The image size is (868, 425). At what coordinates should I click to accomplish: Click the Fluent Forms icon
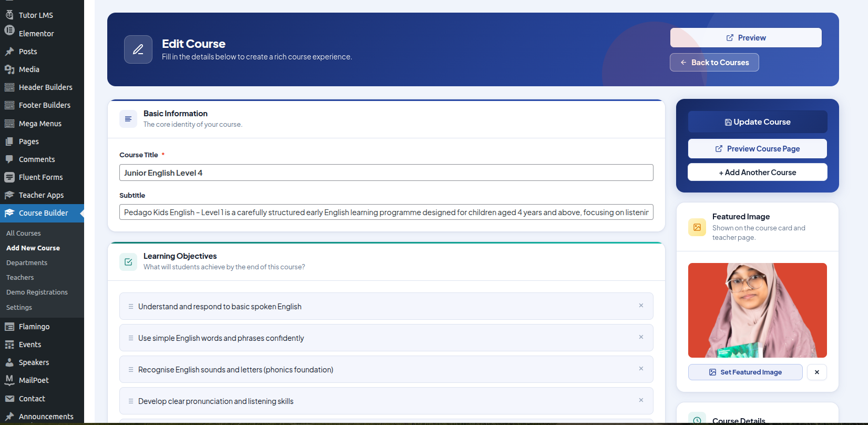9,177
